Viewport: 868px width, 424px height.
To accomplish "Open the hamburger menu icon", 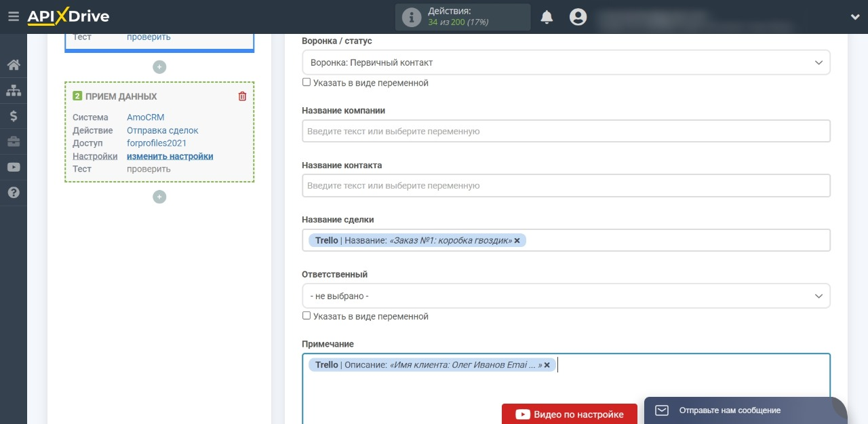I will (x=13, y=17).
